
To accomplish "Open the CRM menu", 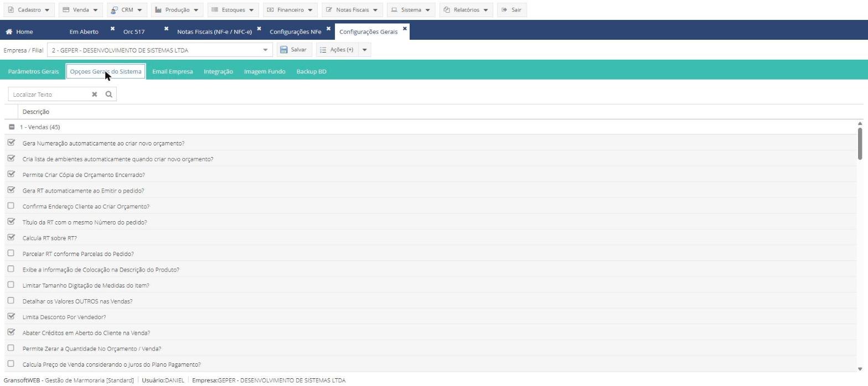I will click(127, 10).
